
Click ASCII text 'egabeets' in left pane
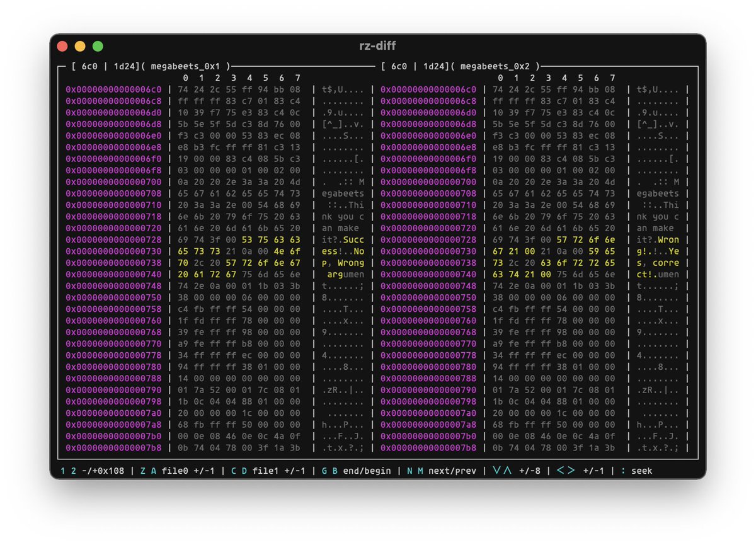[x=343, y=193]
